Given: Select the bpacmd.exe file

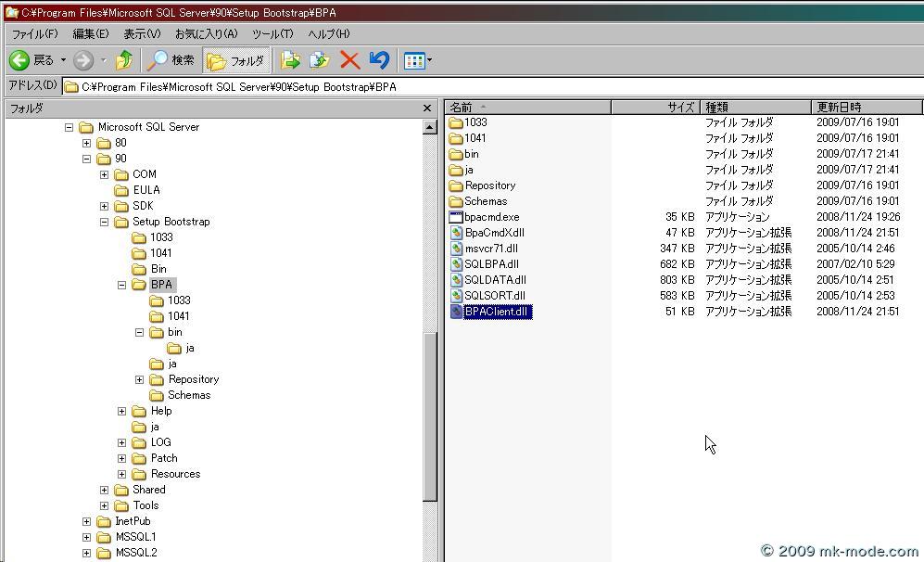Looking at the screenshot, I should pos(493,216).
